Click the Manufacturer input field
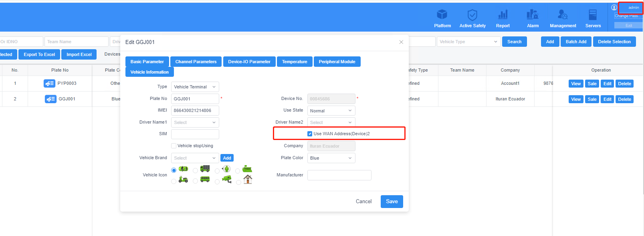644x236 pixels. 339,175
